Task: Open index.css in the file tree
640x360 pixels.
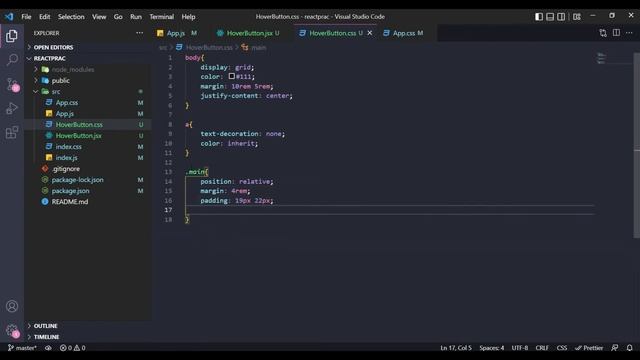Action: coord(69,147)
